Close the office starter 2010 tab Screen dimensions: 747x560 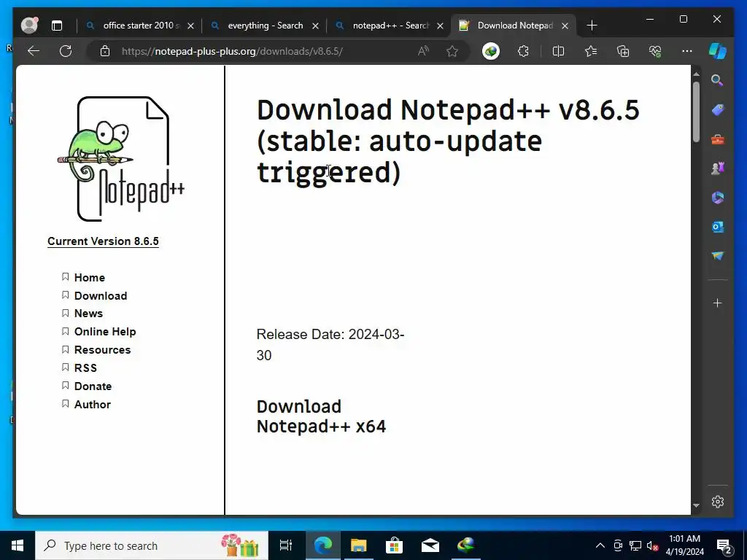(190, 26)
